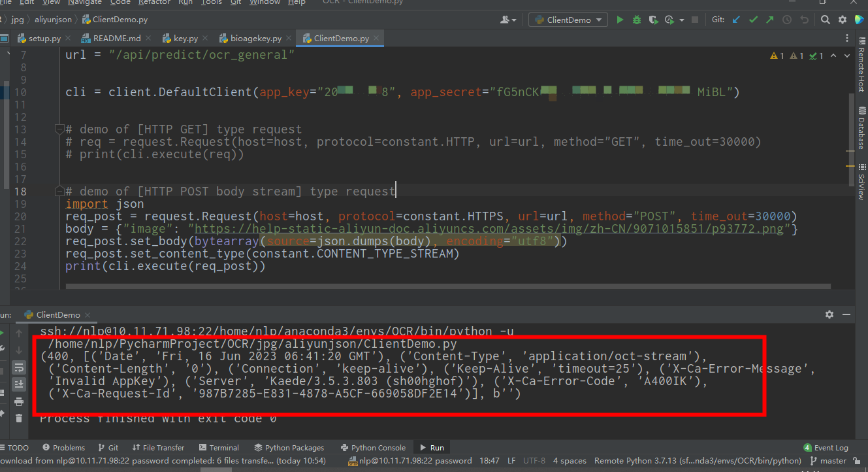Click the Profile run icon
The height and width of the screenshot is (472, 868).
[668, 20]
